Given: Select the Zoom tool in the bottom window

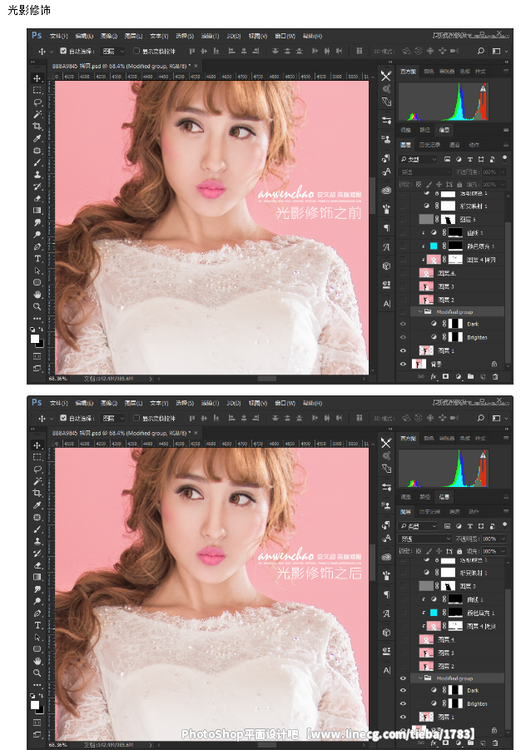Looking at the screenshot, I should tap(37, 673).
